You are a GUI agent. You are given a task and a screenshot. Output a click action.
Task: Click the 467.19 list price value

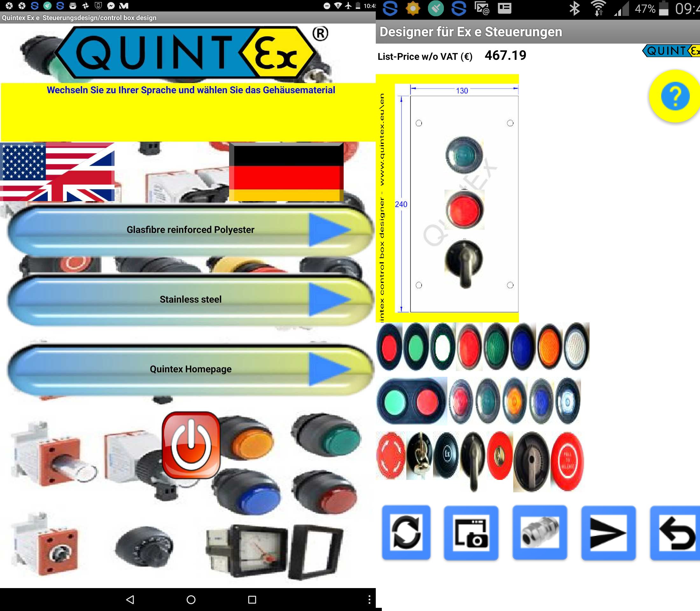click(x=505, y=55)
